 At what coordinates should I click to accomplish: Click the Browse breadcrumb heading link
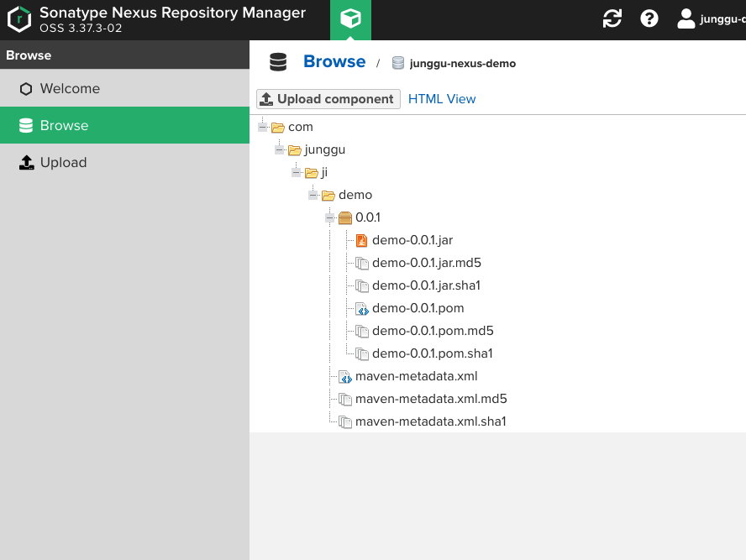coord(334,62)
